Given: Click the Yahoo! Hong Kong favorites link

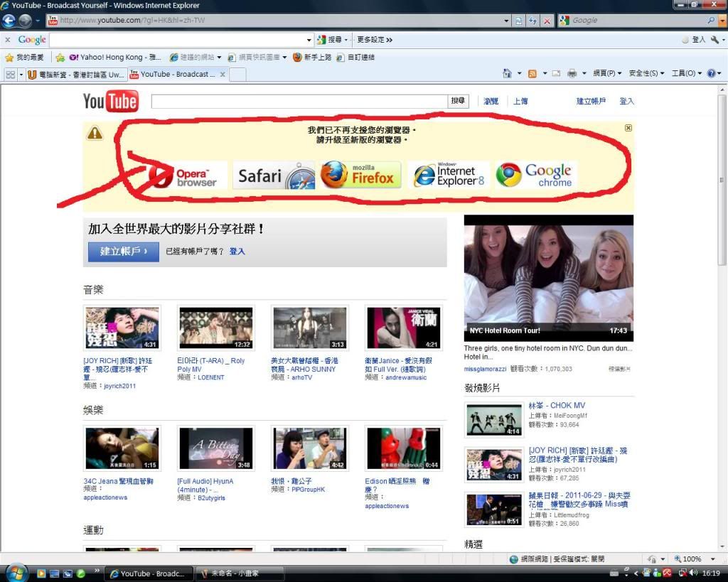Looking at the screenshot, I should [115, 58].
